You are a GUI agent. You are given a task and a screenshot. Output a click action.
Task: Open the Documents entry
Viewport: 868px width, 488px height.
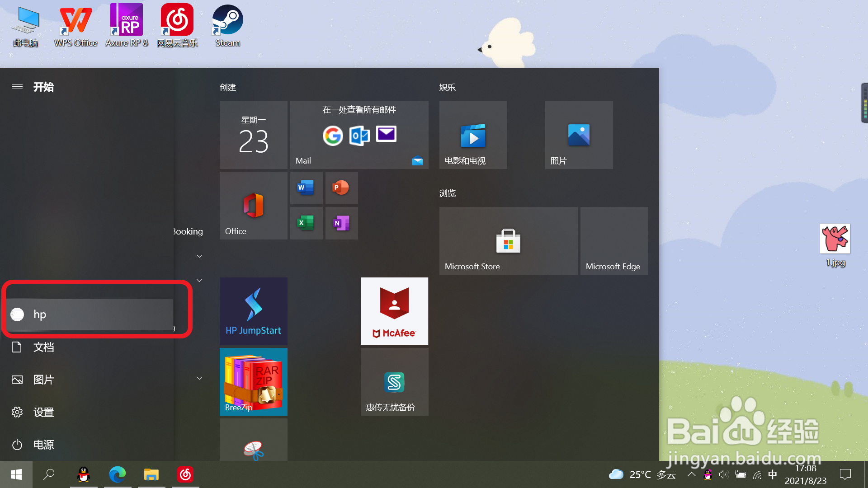tap(43, 347)
